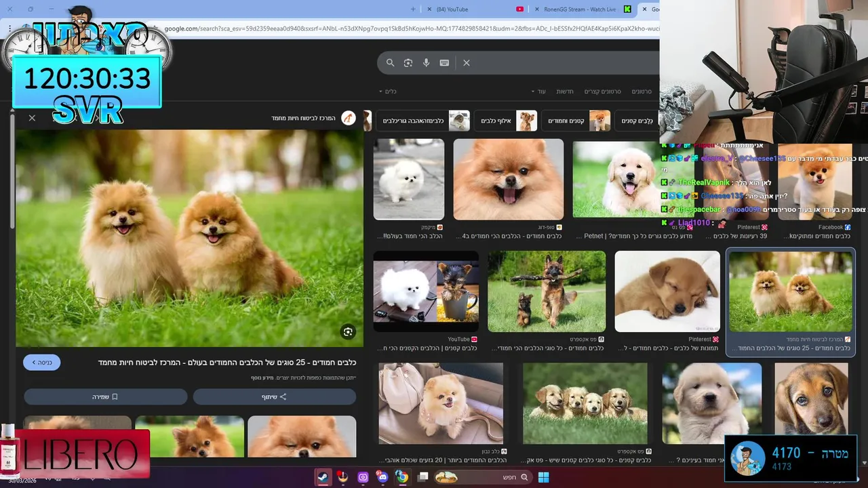Screen dimensions: 868x488
Task: Start voice search with the microphone icon
Action: click(x=427, y=62)
